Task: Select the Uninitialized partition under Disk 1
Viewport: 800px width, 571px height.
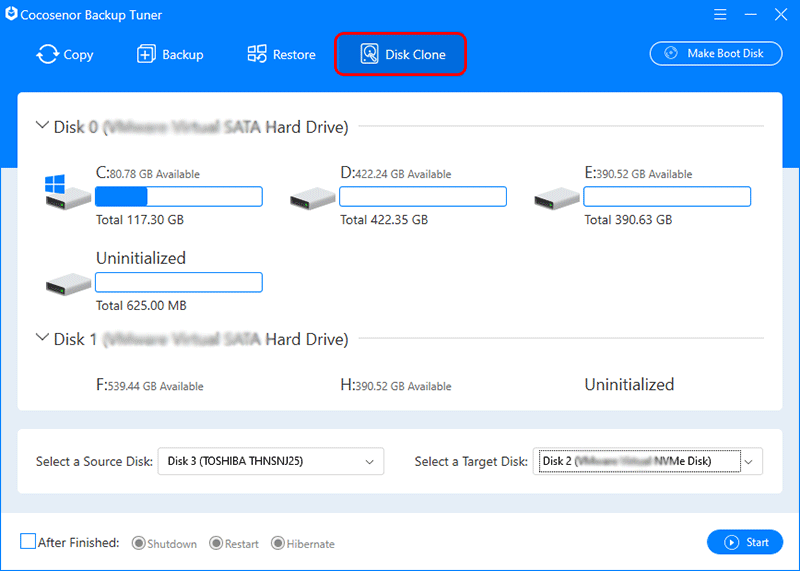Action: [x=629, y=384]
